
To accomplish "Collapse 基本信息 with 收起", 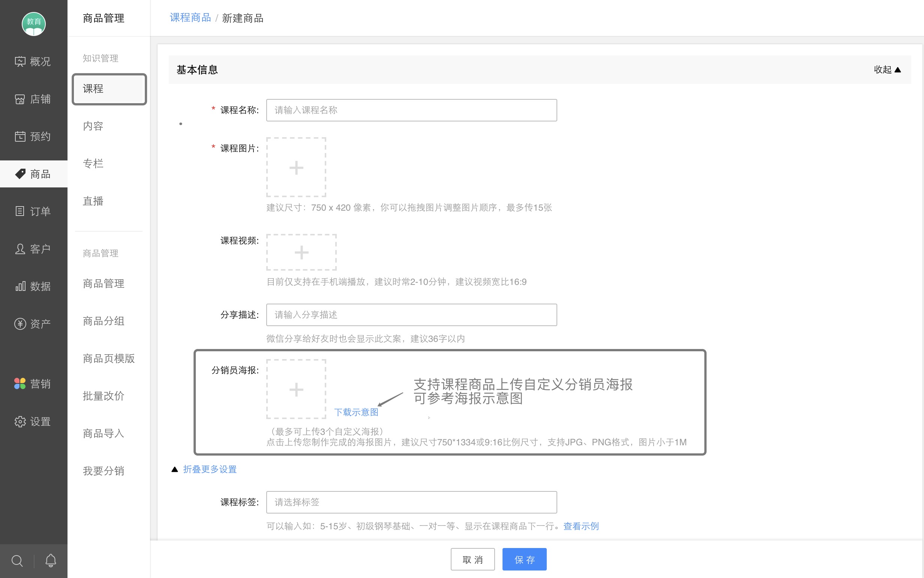I will click(887, 70).
